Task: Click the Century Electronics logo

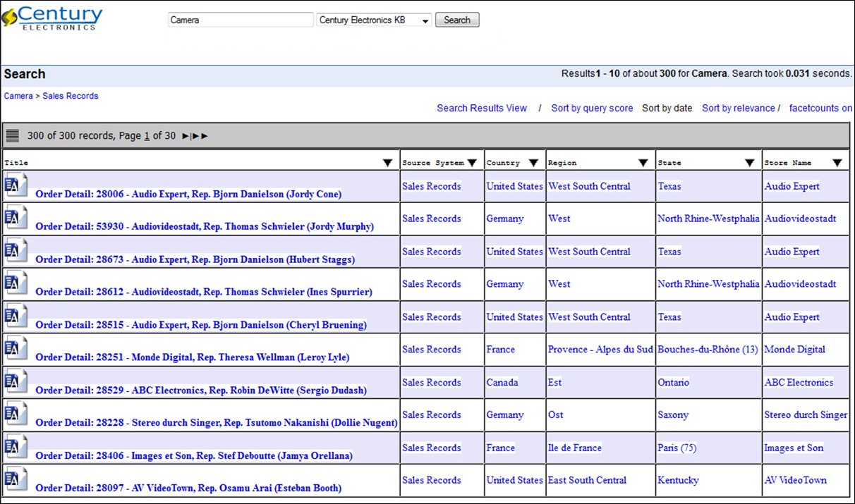Action: coord(52,17)
